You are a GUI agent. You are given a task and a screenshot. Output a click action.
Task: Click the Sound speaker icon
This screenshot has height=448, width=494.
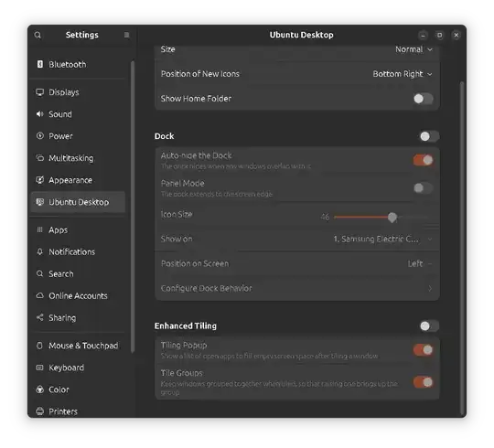40,114
